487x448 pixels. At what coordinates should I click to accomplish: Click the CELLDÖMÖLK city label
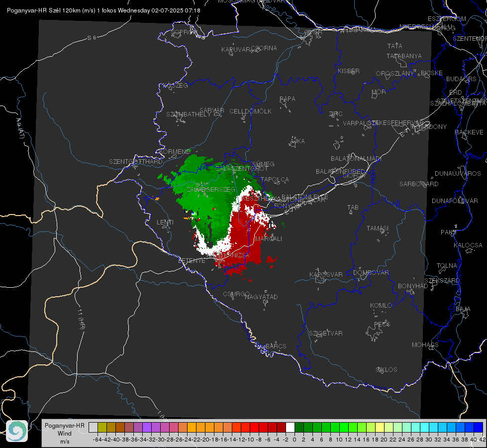click(x=251, y=112)
